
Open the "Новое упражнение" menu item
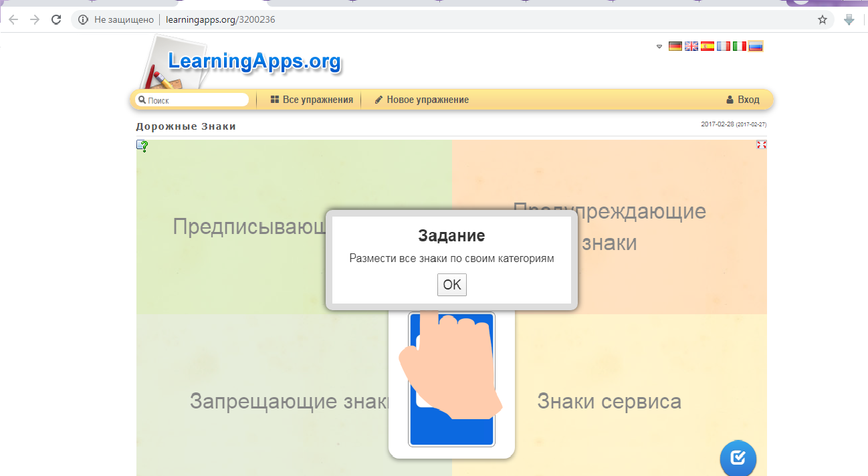421,100
